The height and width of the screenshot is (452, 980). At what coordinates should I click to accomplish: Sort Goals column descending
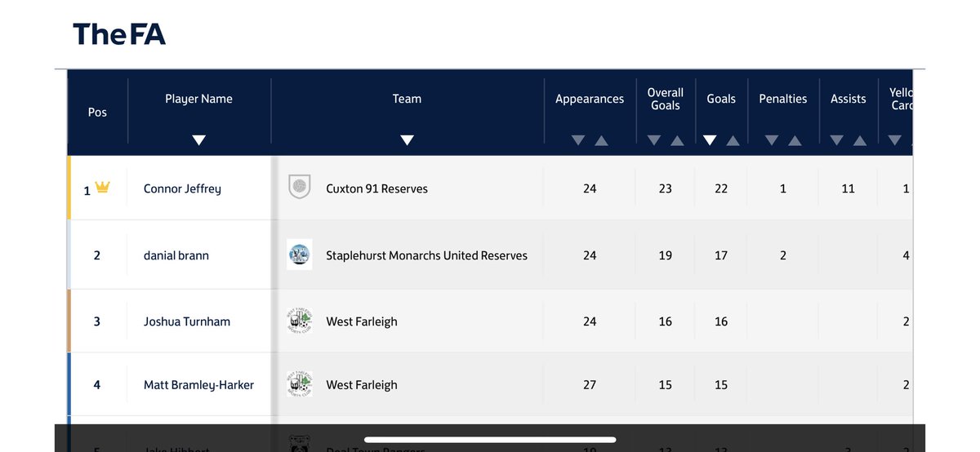(x=710, y=140)
